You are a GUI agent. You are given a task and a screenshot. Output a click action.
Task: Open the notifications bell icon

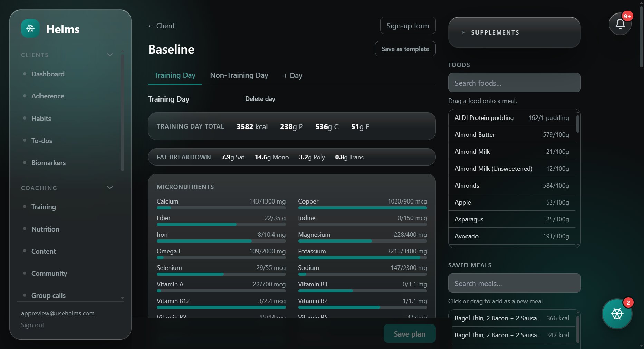[620, 24]
